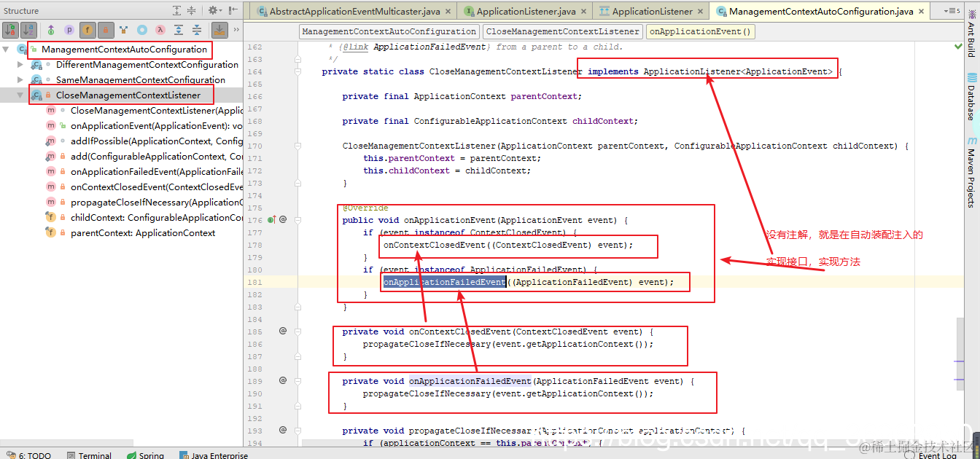
Task: Click method icon beside propagateCloseIfNecessary
Action: click(x=50, y=203)
